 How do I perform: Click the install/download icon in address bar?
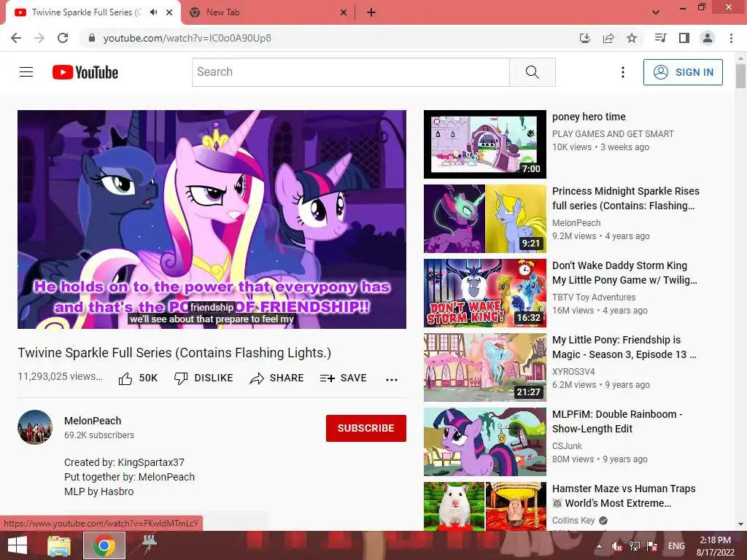[x=585, y=38]
